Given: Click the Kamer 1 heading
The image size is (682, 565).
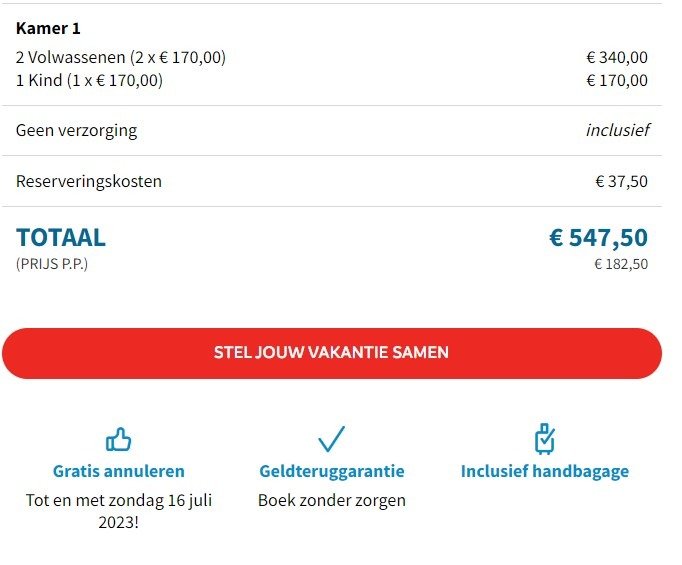Looking at the screenshot, I should [x=48, y=28].
